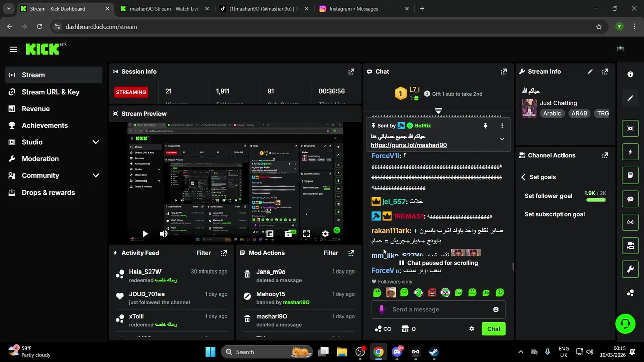Screen dimensions: 644x362
Task: Click Set follower goal
Action: click(x=548, y=196)
